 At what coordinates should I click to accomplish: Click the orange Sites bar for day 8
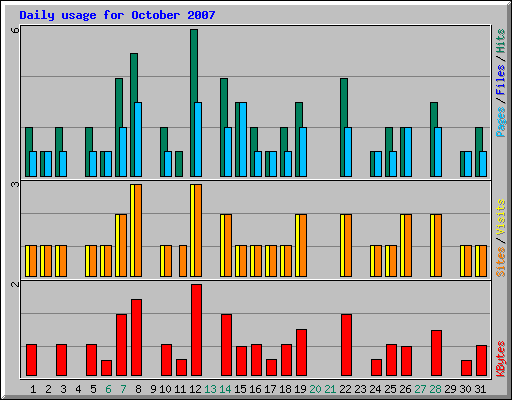click(138, 230)
